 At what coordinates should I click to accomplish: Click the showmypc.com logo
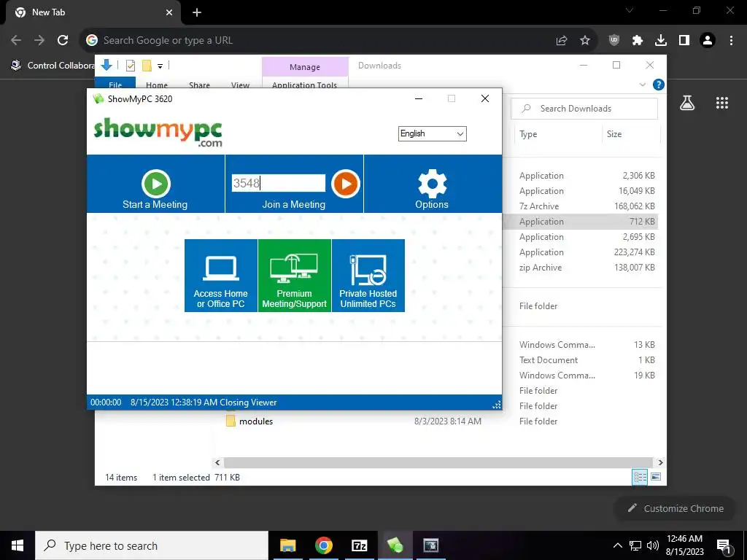point(158,132)
